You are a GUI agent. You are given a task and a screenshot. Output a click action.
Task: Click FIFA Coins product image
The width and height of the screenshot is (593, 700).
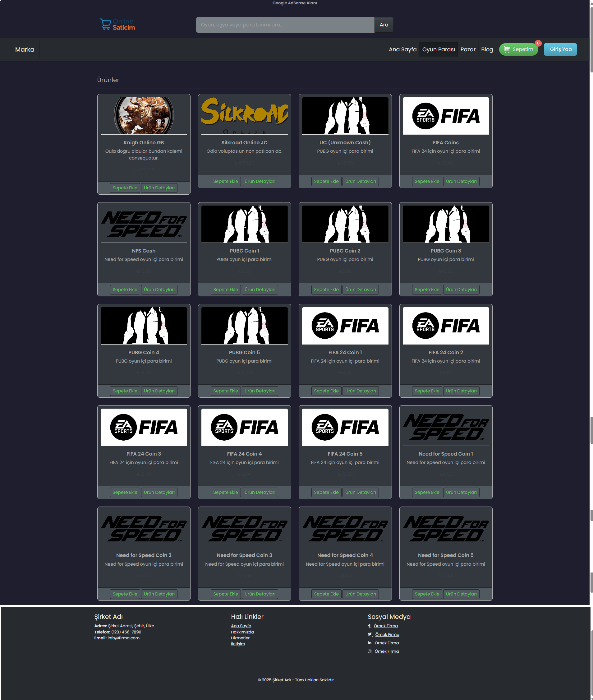446,116
